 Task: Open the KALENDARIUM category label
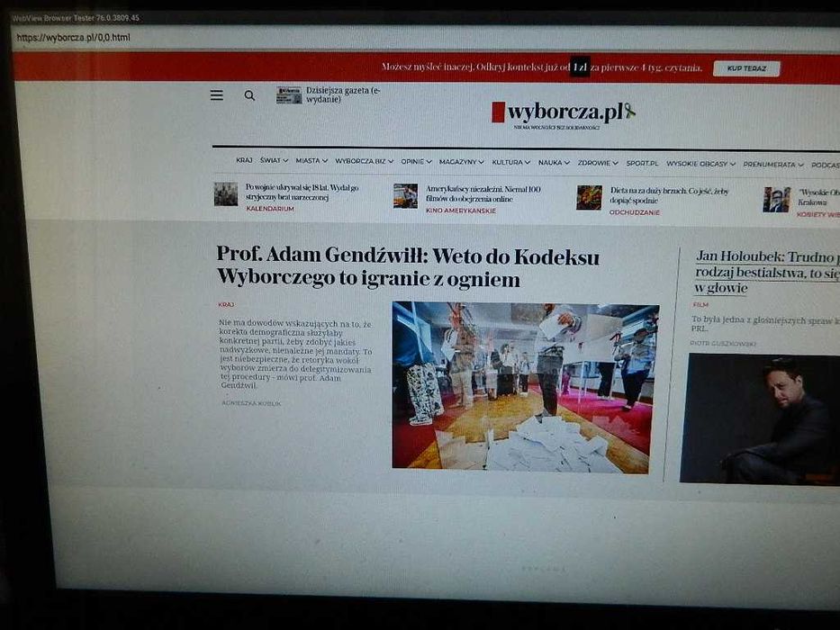(x=270, y=209)
